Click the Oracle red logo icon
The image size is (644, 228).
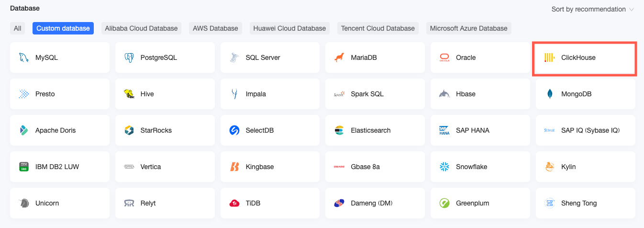pos(444,57)
